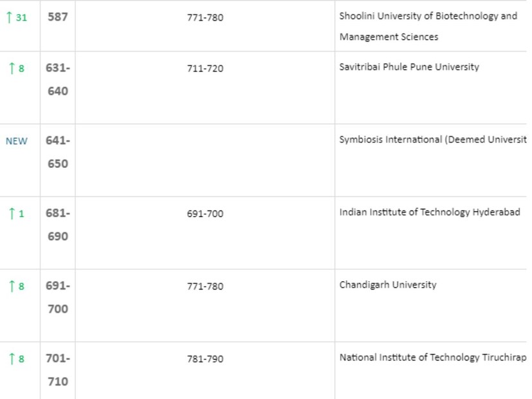The image size is (532, 399).
Task: Click previous rank 771-780 in Shoolini row
Action: click(x=205, y=18)
